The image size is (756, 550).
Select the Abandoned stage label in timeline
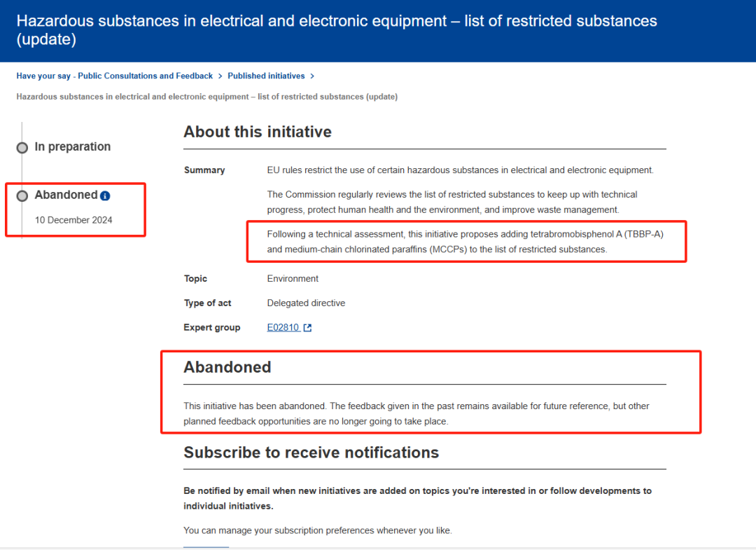tap(66, 195)
